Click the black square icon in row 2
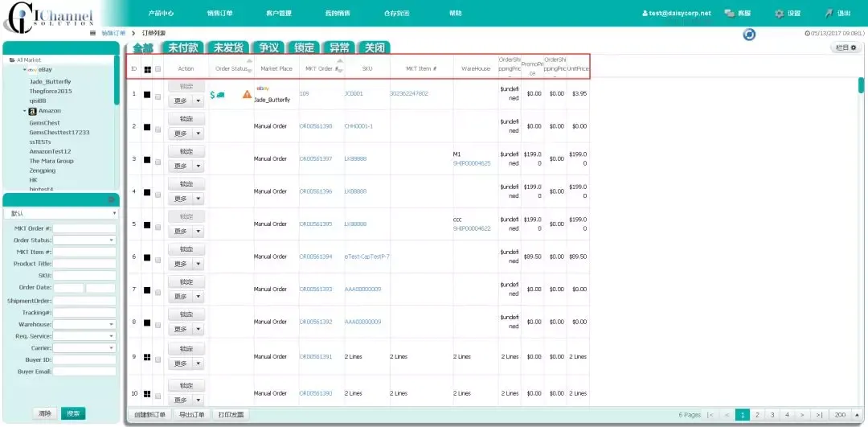This screenshot has width=868, height=427. point(147,127)
